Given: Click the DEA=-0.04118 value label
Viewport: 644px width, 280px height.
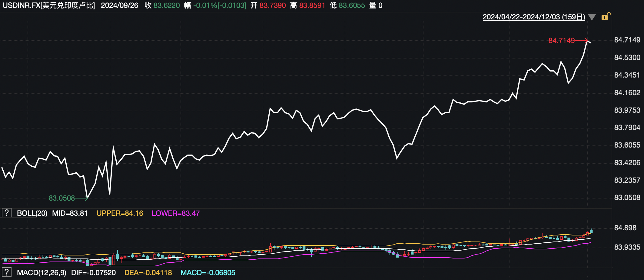Looking at the screenshot, I should tap(148, 273).
